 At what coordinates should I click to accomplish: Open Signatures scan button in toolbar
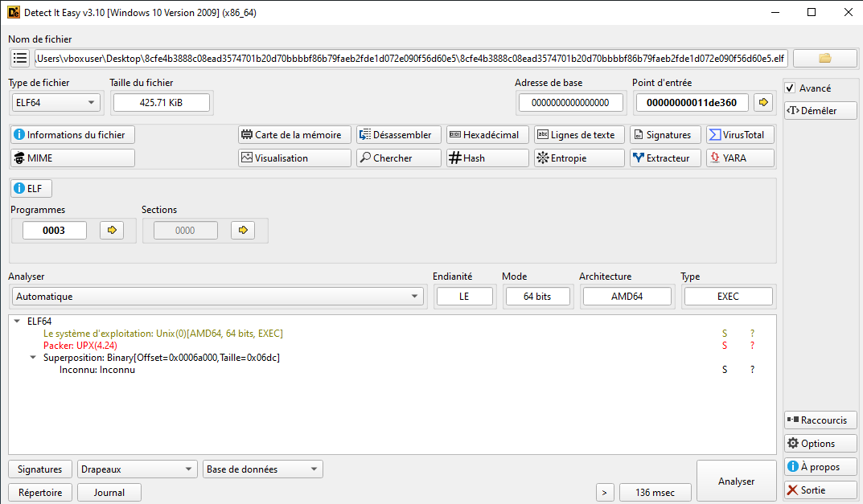665,135
